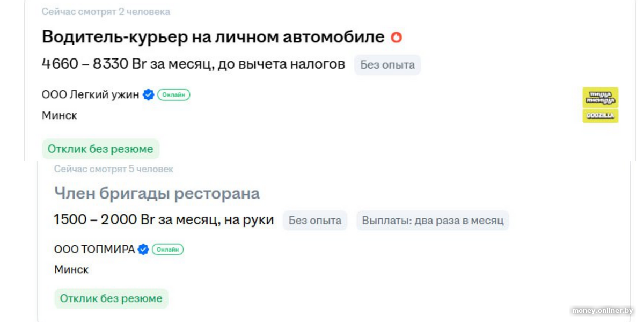Click verified checkmark beside ООО ТОПМИРА
Image resolution: width=644 pixels, height=322 pixels.
pyautogui.click(x=143, y=250)
